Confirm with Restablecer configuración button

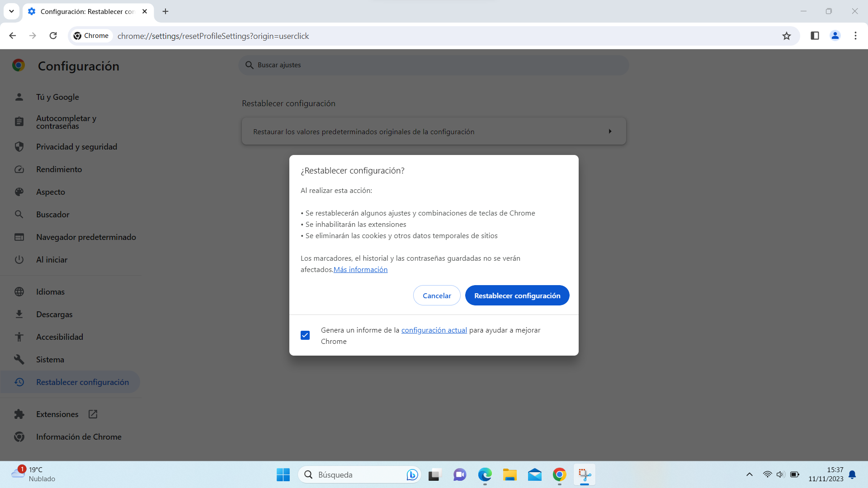click(x=517, y=296)
